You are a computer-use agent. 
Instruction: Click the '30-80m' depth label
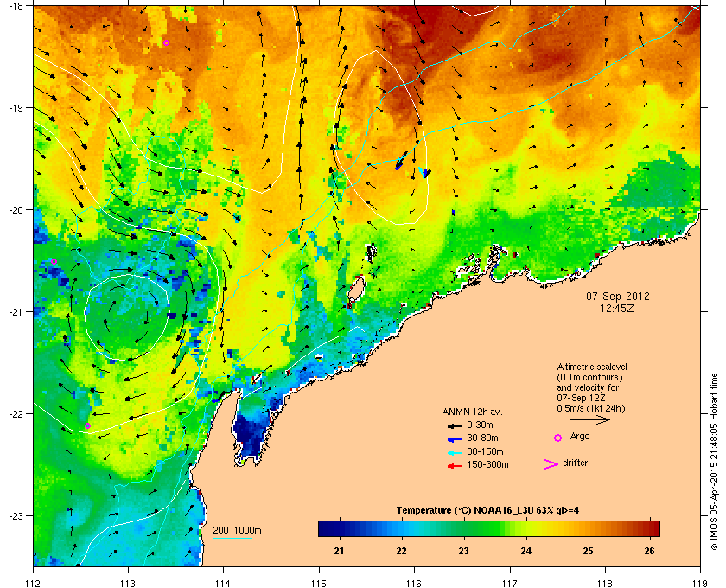point(482,438)
